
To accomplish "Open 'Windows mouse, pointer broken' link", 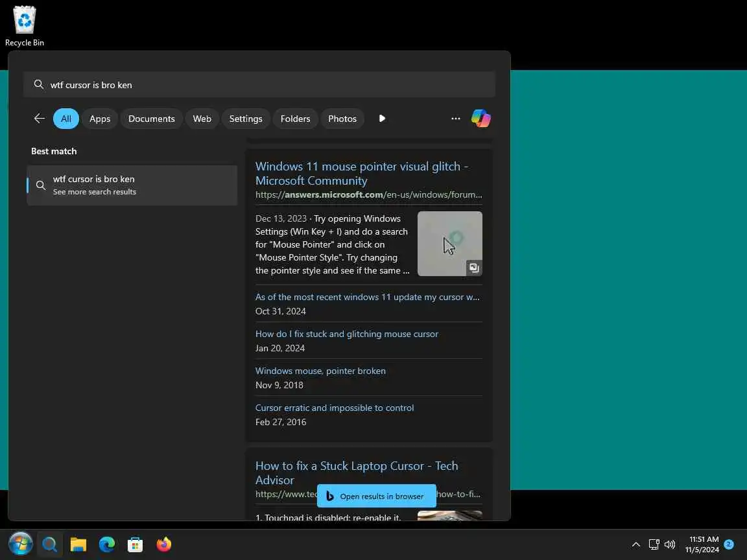I will [x=320, y=371].
